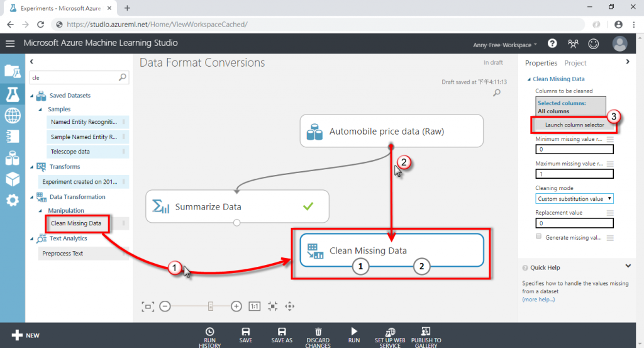Open the Cleaning mode dropdown
Screen dimensions: 644x348
[x=574, y=199]
